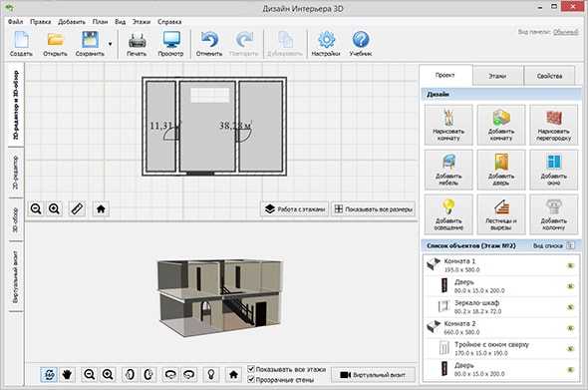Open a project via Открыть icon
Screen dimensions: 588x390
pyautogui.click(x=55, y=44)
